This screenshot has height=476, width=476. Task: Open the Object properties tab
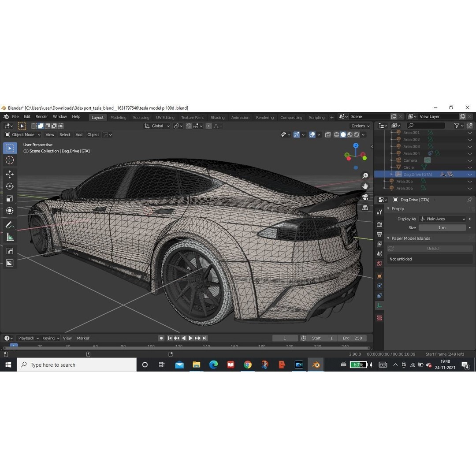click(379, 276)
